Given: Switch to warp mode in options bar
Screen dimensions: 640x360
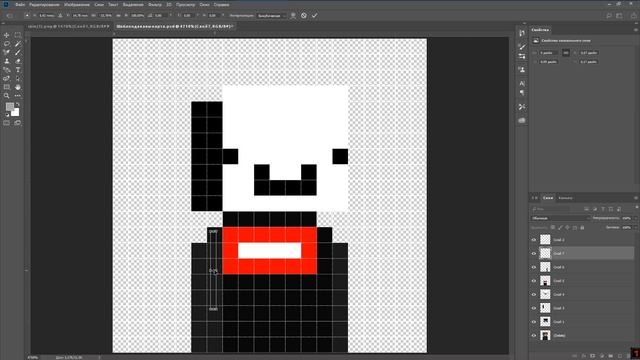Looking at the screenshot, I should coord(293,16).
